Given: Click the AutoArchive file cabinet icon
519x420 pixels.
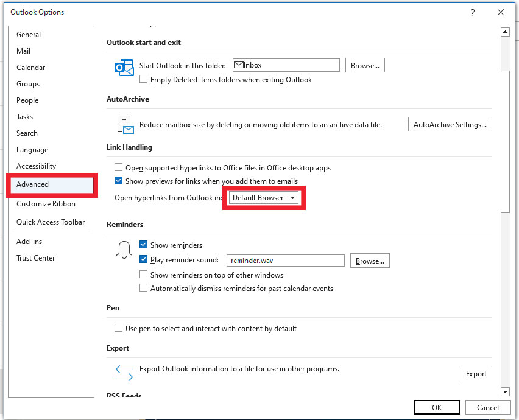Looking at the screenshot, I should (125, 125).
